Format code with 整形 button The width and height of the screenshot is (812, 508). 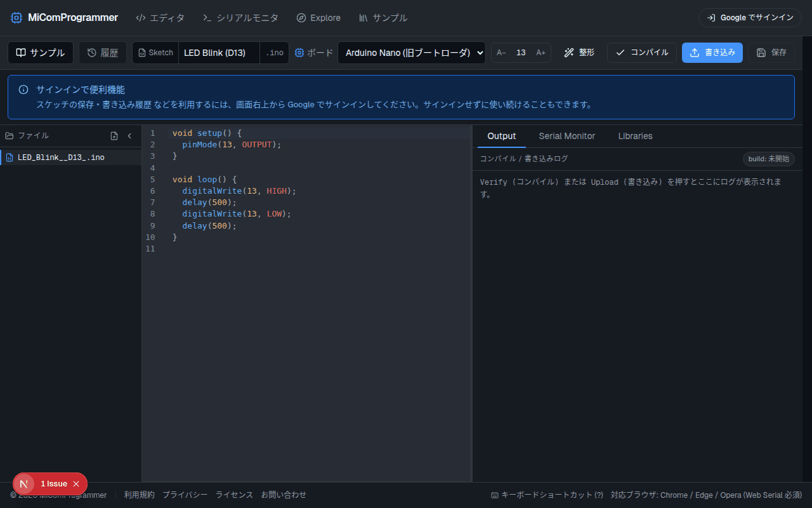pyautogui.click(x=579, y=53)
